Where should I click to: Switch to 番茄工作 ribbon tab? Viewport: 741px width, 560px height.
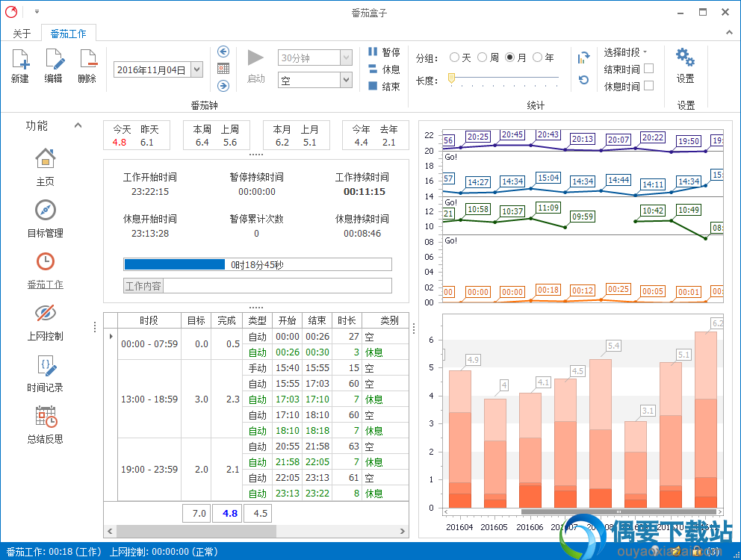[x=69, y=34]
